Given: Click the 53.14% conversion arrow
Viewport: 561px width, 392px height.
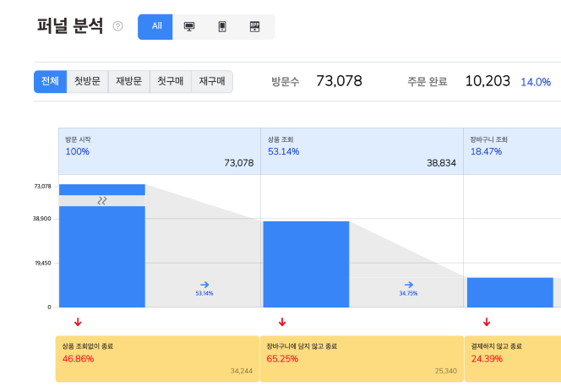Looking at the screenshot, I should pyautogui.click(x=204, y=286).
